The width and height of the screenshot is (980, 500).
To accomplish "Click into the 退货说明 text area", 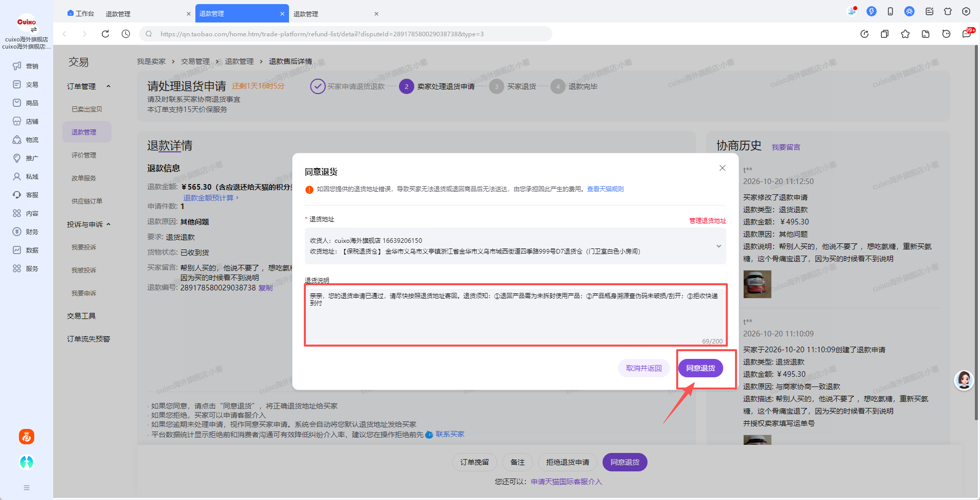I will pos(516,315).
